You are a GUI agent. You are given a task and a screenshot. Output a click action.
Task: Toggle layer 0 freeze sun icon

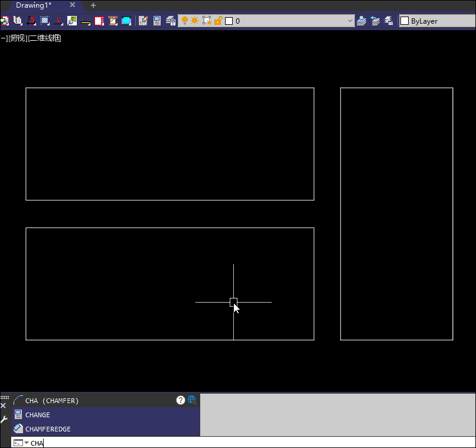[x=194, y=21]
